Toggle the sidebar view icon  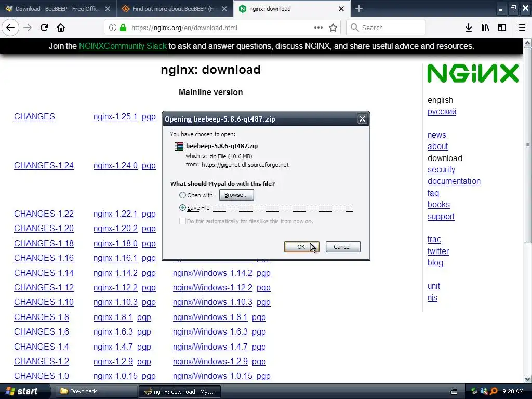coord(502,28)
